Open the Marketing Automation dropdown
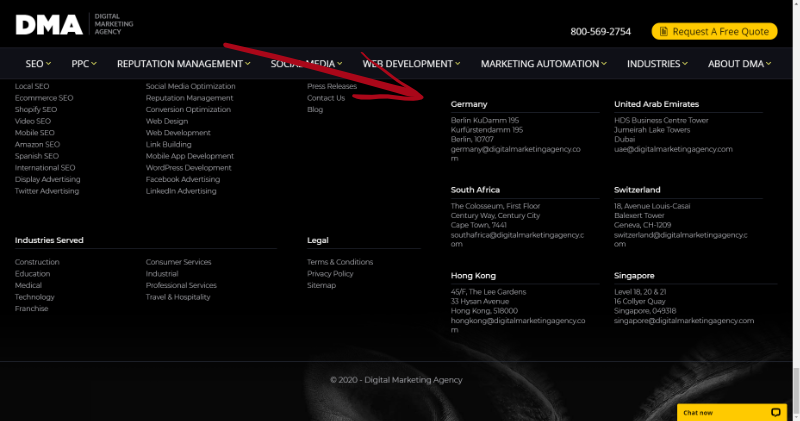 pos(543,64)
